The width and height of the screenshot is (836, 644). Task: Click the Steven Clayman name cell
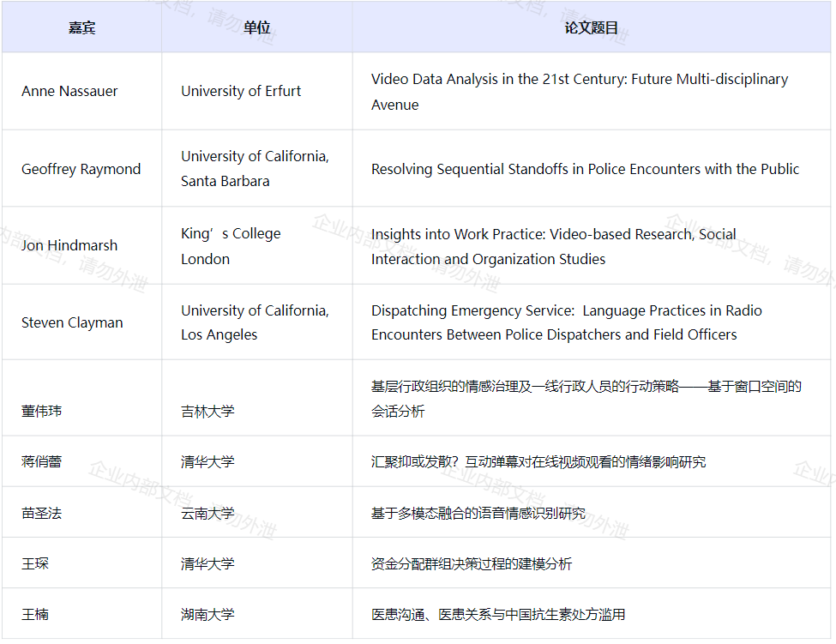[72, 322]
